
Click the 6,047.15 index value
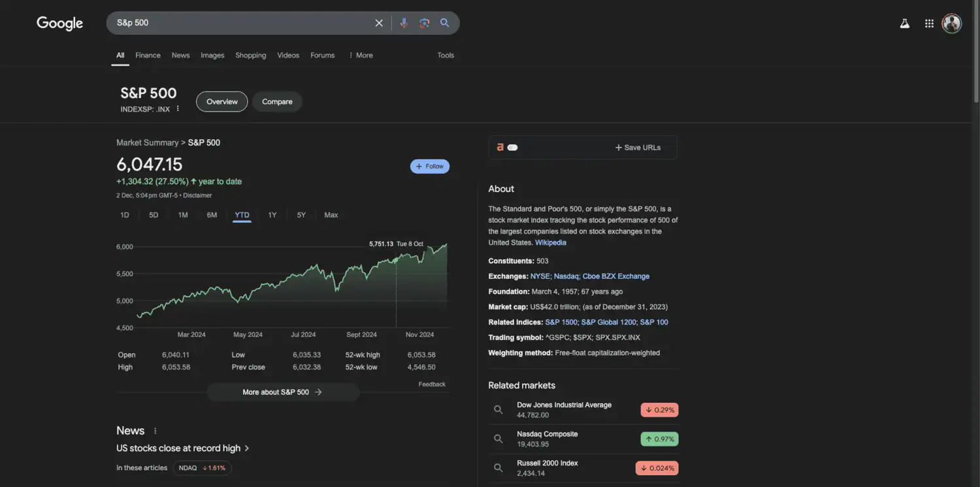150,165
